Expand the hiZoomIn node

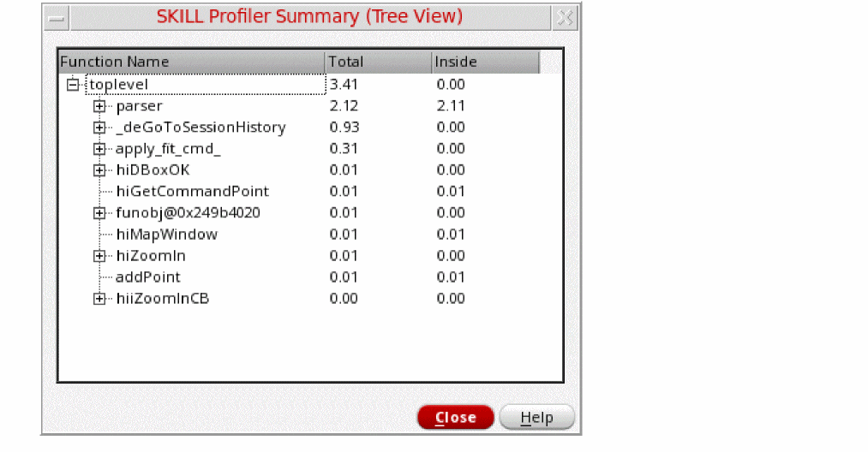click(99, 256)
